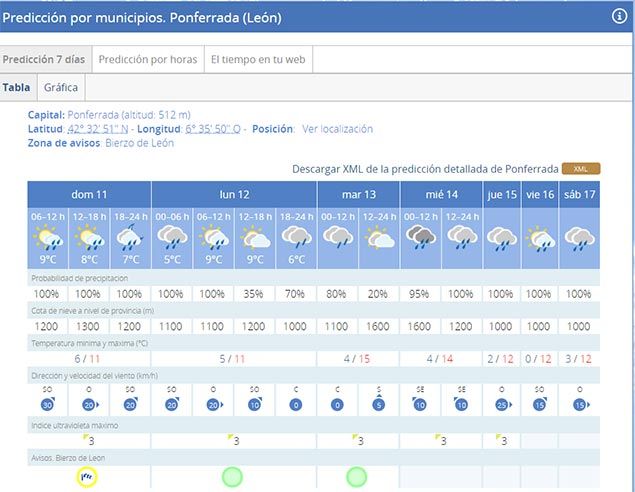Click the info icon in header
This screenshot has height=492, width=635.
(x=619, y=16)
